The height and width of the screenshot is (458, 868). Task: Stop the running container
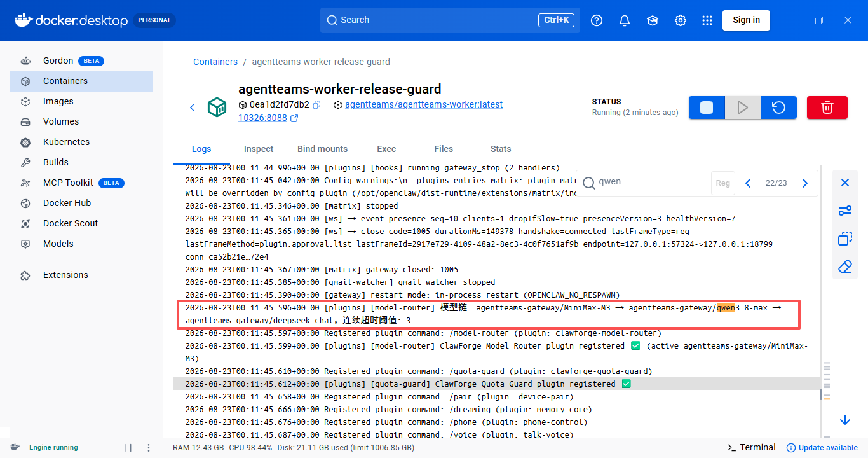pos(707,108)
